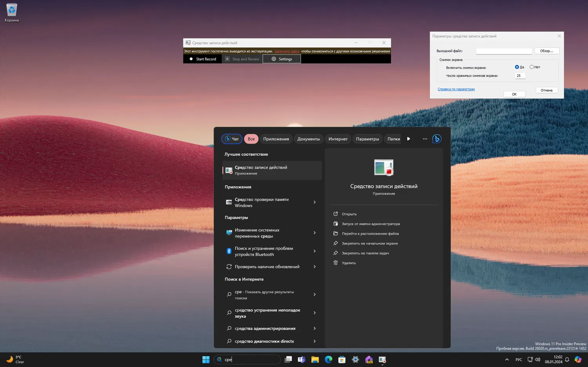
Task: Open the weather widget showing 3°C Clear
Action: (x=15, y=360)
